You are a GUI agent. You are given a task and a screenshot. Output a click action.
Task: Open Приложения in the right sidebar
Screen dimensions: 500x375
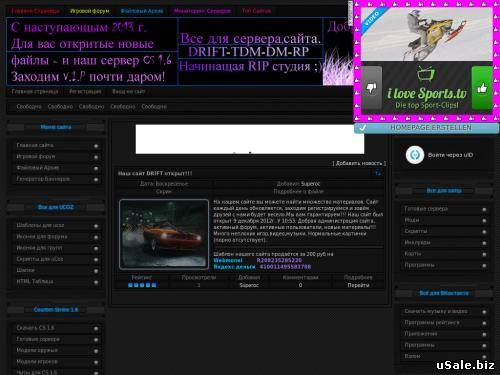click(x=421, y=334)
